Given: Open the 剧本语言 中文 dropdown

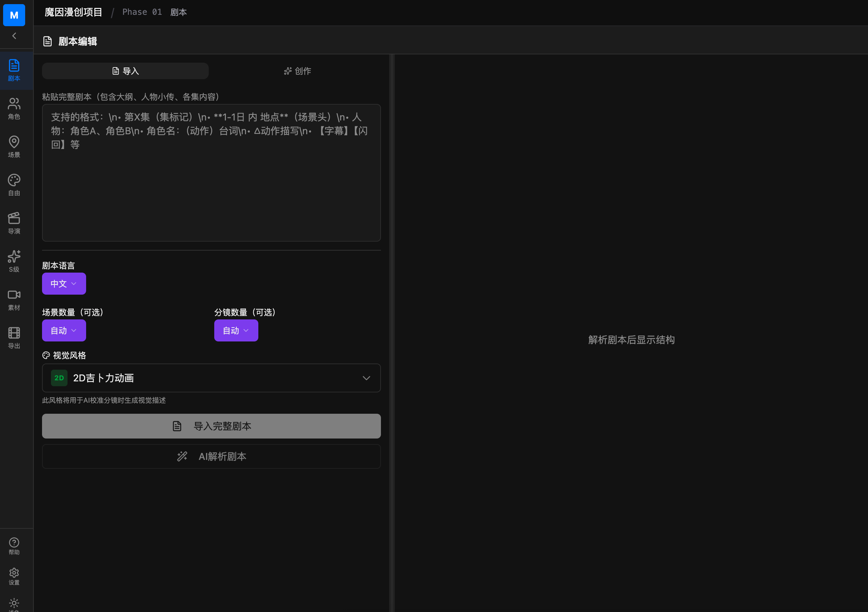Looking at the screenshot, I should pyautogui.click(x=64, y=284).
